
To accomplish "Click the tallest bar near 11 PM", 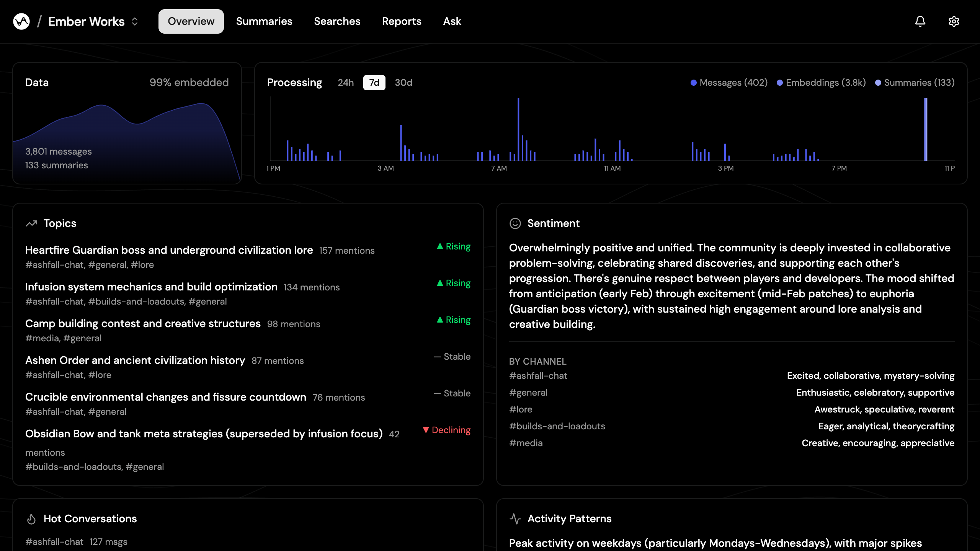I will pyautogui.click(x=926, y=129).
